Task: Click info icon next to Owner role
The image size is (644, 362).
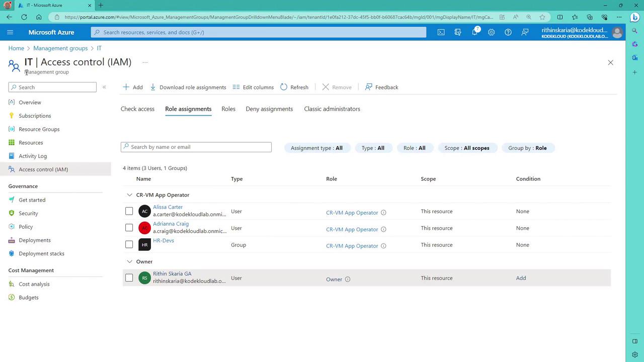Action: (348, 279)
